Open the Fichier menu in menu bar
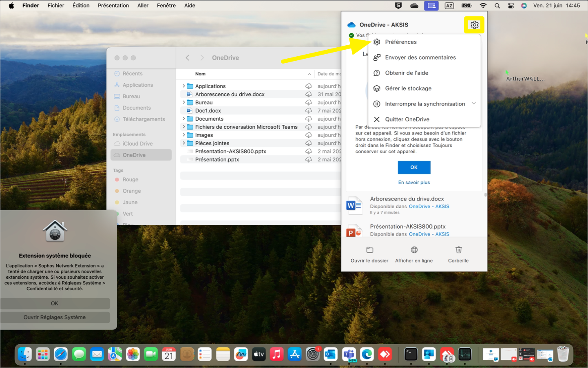 (x=56, y=6)
